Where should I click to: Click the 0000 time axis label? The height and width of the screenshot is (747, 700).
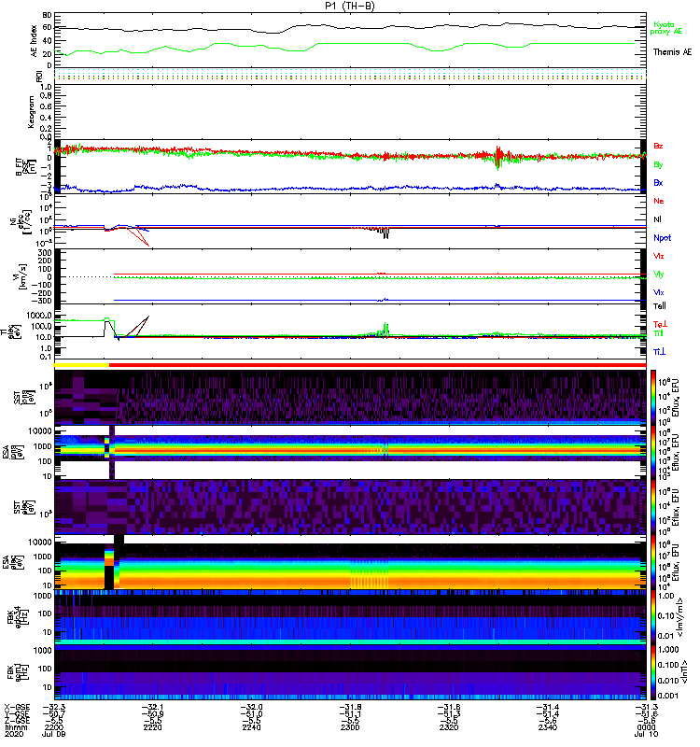[646, 727]
